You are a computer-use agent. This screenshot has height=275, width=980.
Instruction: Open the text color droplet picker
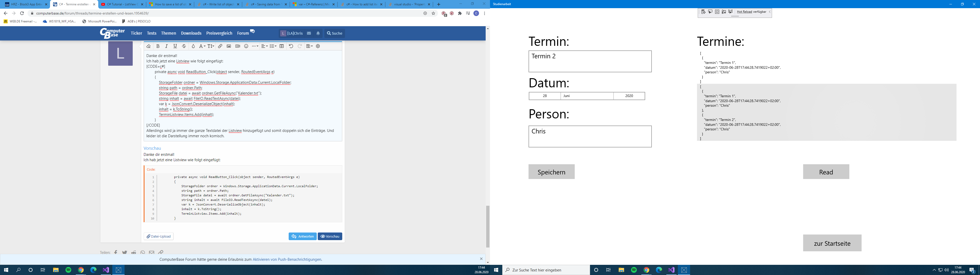click(193, 46)
